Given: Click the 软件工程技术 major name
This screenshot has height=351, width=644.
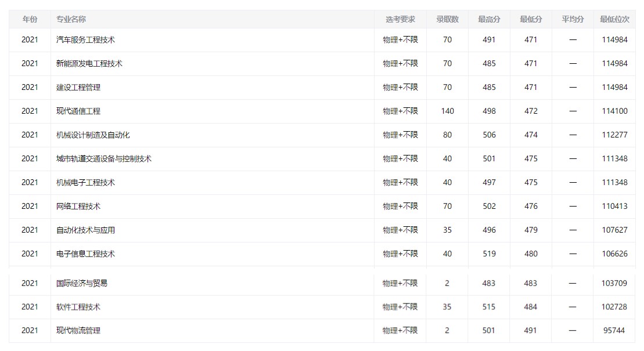Looking at the screenshot, I should click(x=78, y=307).
